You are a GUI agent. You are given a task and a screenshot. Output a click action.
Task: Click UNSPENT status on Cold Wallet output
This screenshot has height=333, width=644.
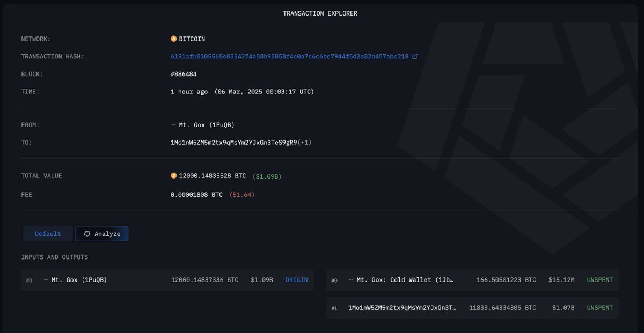(x=599, y=280)
